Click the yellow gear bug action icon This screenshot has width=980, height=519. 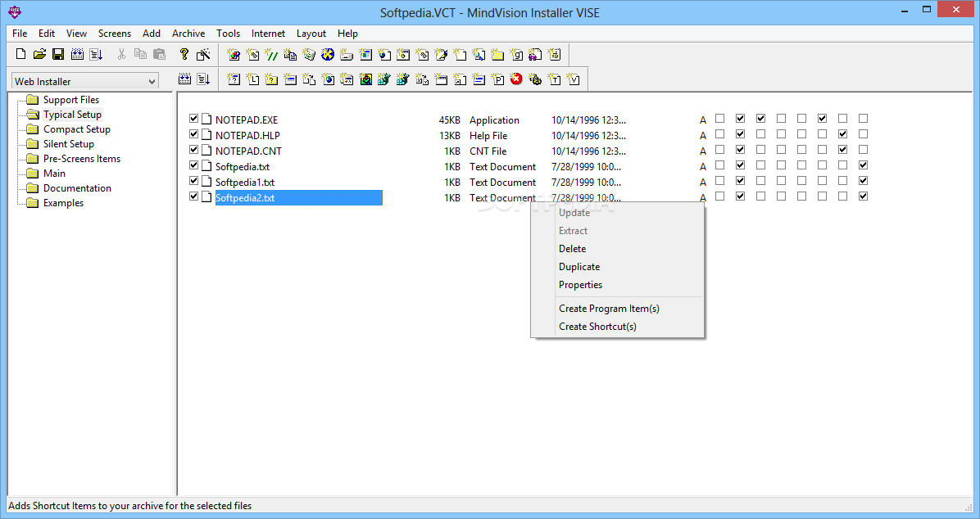[x=535, y=79]
